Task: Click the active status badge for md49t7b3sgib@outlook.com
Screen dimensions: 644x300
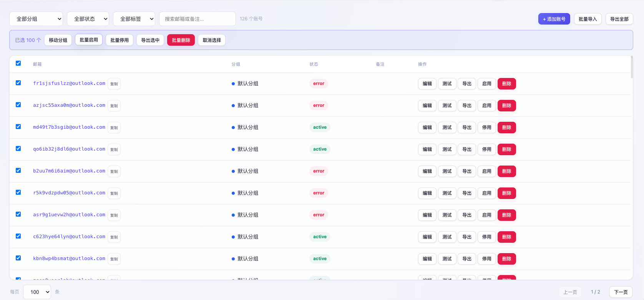Action: [x=320, y=127]
